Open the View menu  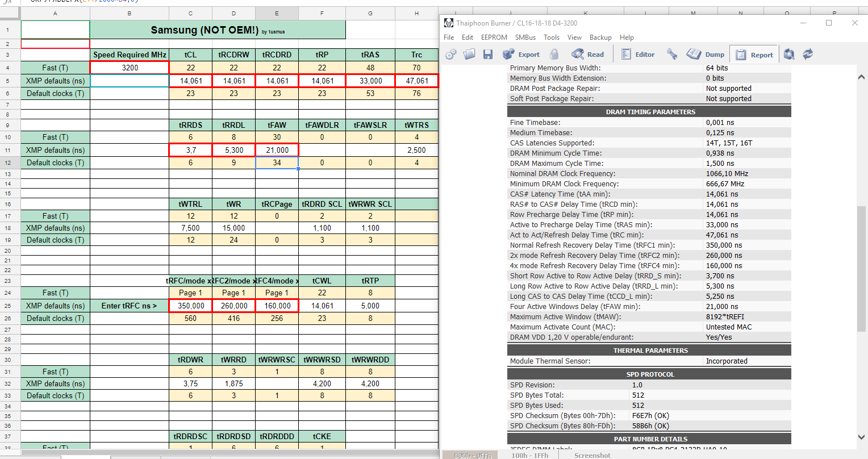click(x=575, y=37)
